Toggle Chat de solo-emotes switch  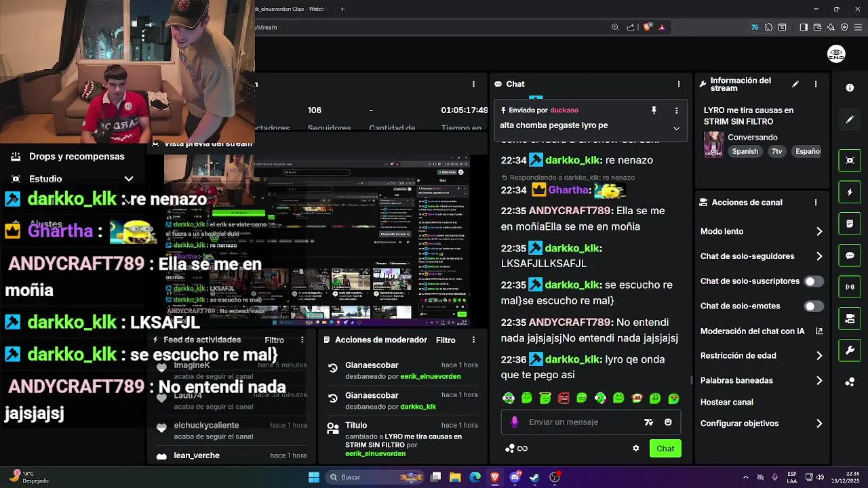(814, 306)
